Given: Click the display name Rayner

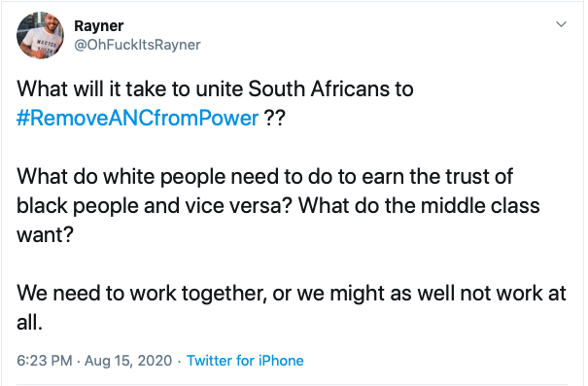Looking at the screenshot, I should point(99,26).
